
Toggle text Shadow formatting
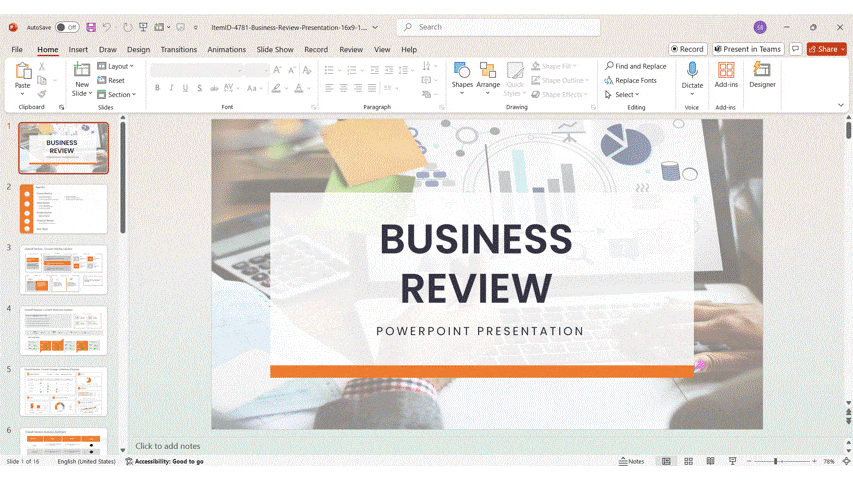click(200, 88)
